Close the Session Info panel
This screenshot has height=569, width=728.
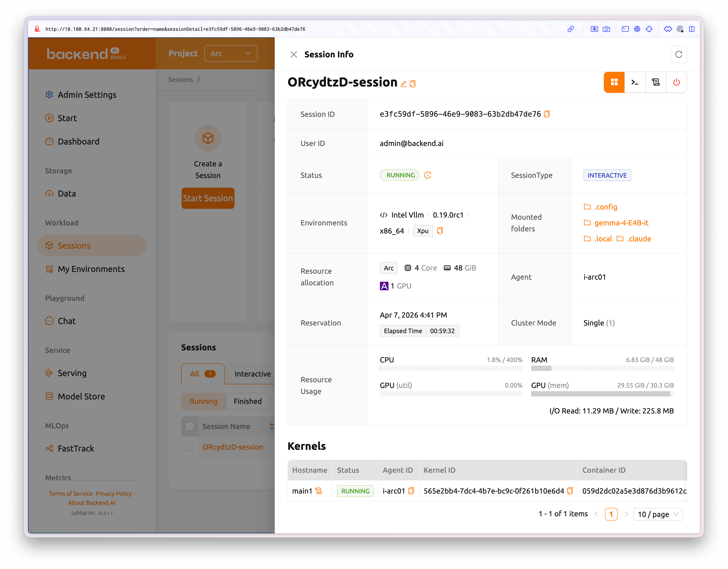tap(293, 54)
